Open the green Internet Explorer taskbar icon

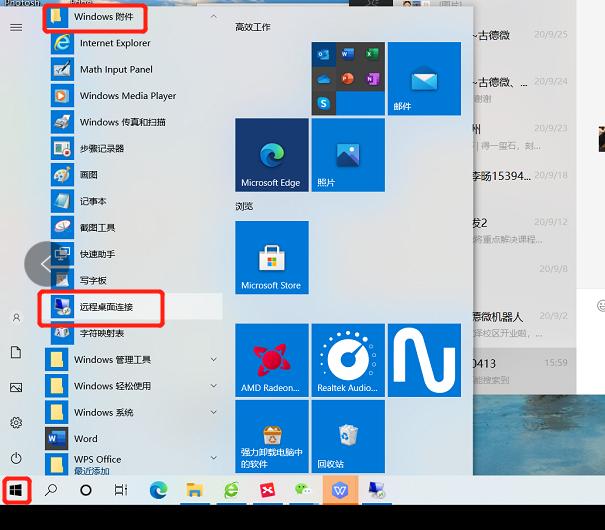[x=232, y=490]
